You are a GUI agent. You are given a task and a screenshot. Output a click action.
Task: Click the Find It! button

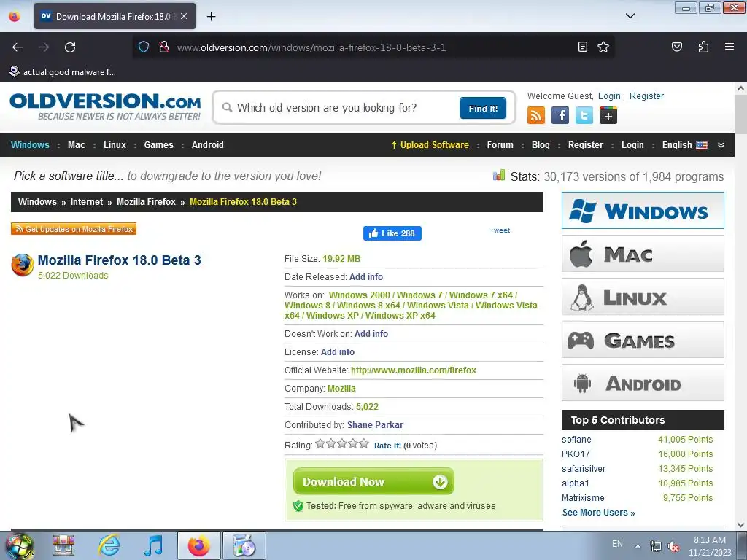point(483,108)
